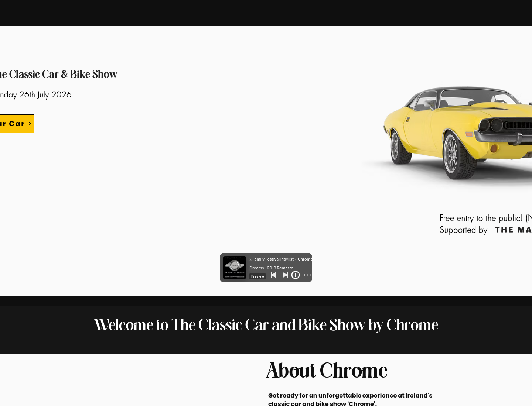Click the sponsor logo next to Supported by

click(514, 230)
